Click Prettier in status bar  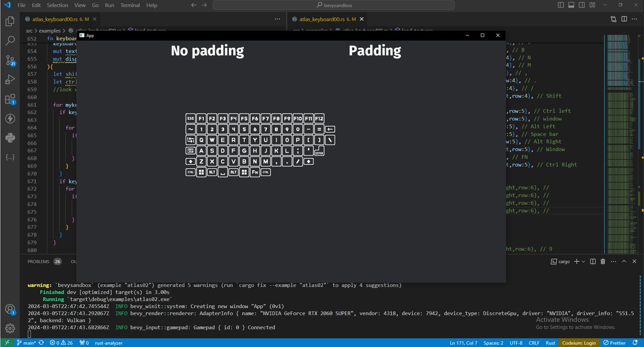[614, 343]
